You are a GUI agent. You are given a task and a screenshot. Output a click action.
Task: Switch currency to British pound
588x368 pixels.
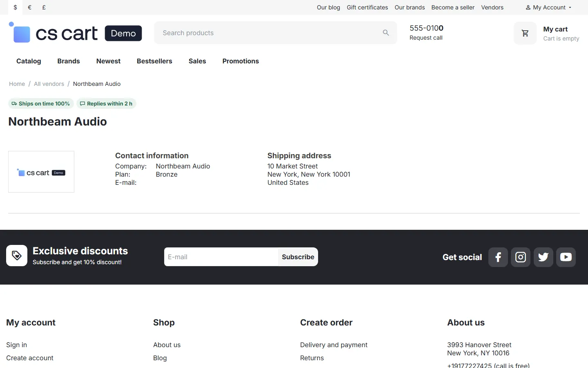pyautogui.click(x=44, y=7)
